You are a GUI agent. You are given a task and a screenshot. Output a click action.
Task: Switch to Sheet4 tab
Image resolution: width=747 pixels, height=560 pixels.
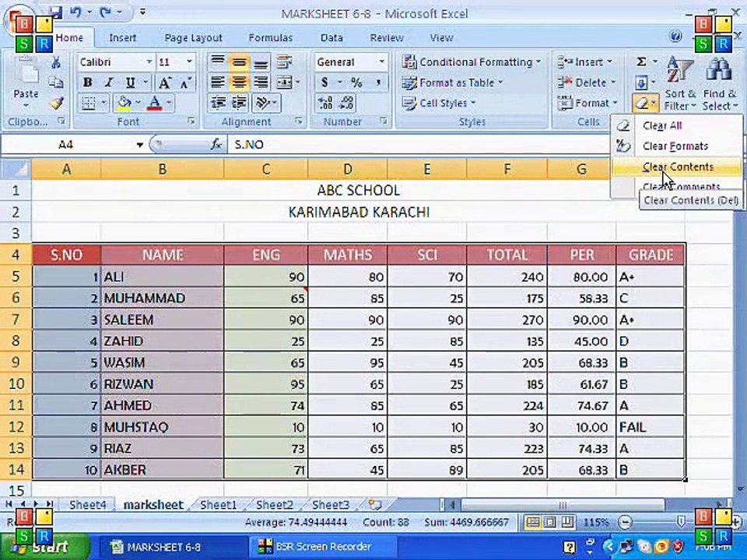click(88, 505)
